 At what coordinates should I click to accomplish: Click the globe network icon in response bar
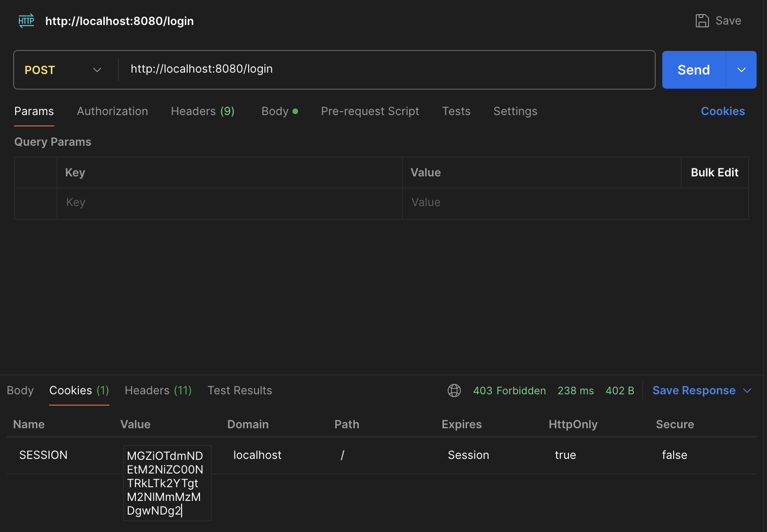coord(454,391)
